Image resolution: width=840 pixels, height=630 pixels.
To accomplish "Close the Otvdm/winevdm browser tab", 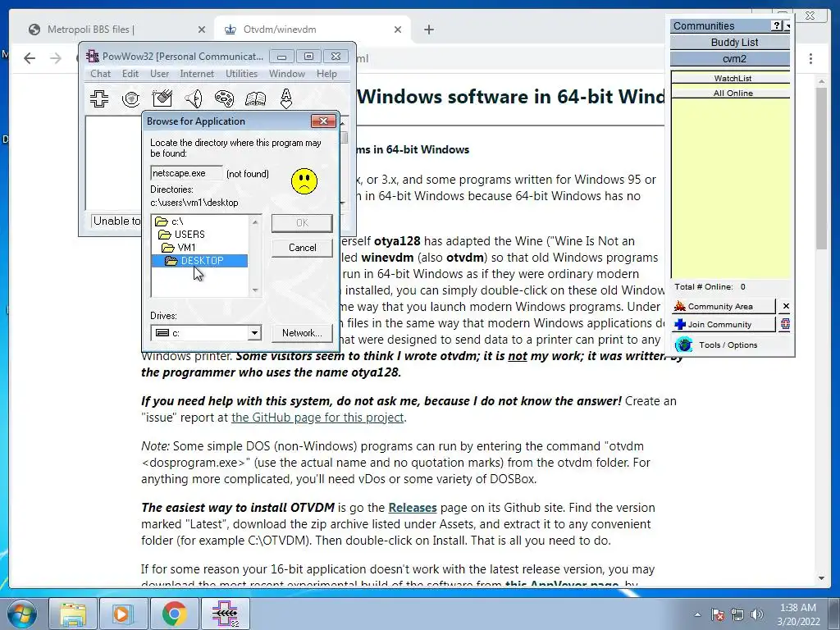I will coord(398,30).
